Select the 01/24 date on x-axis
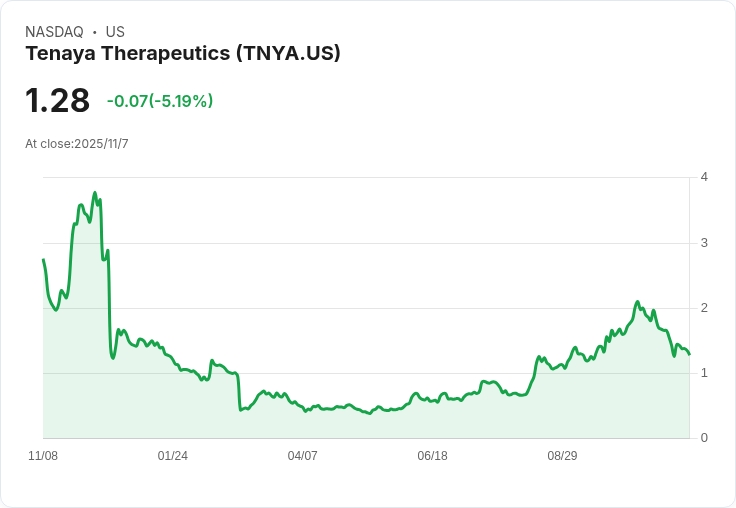This screenshot has height=508, width=736. click(x=173, y=456)
